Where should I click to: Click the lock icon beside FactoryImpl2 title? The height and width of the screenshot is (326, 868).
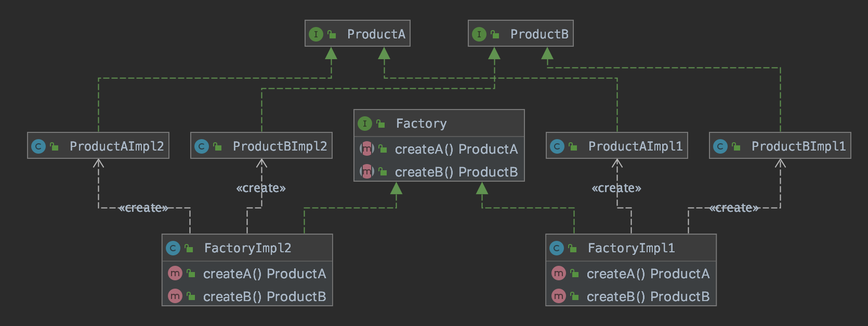click(x=189, y=248)
